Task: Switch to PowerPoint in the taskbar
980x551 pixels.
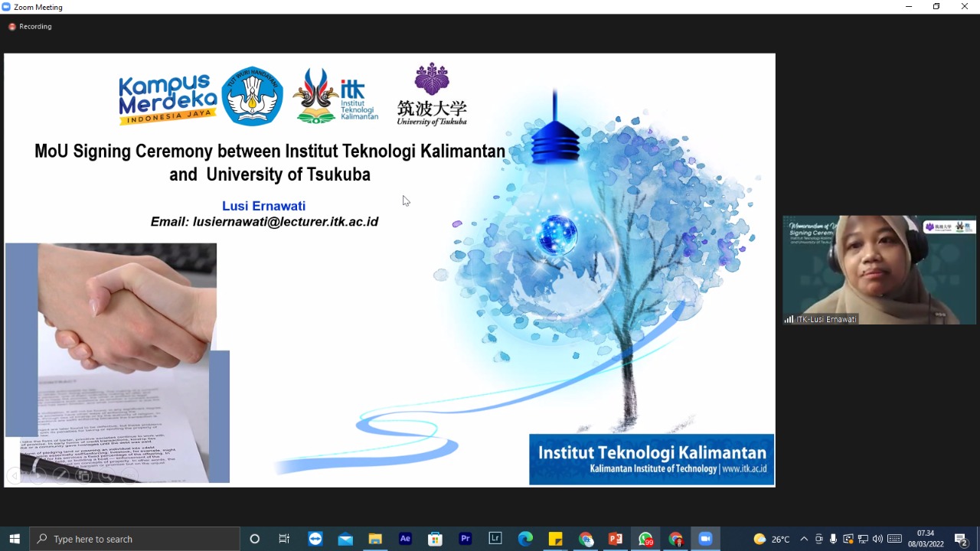Action: click(616, 539)
